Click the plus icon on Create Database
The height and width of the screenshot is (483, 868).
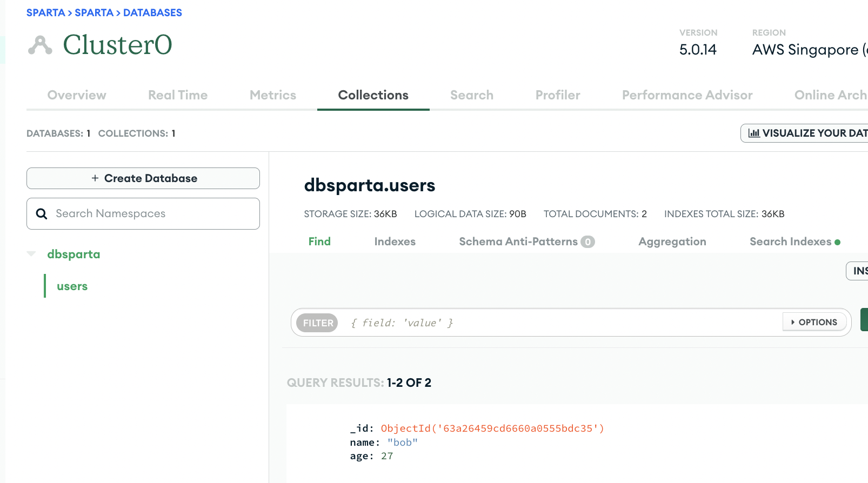95,178
